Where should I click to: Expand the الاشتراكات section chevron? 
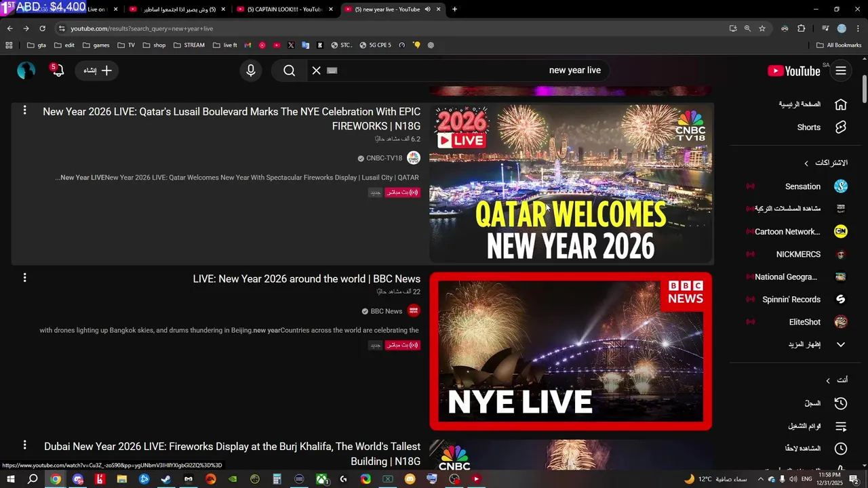806,163
